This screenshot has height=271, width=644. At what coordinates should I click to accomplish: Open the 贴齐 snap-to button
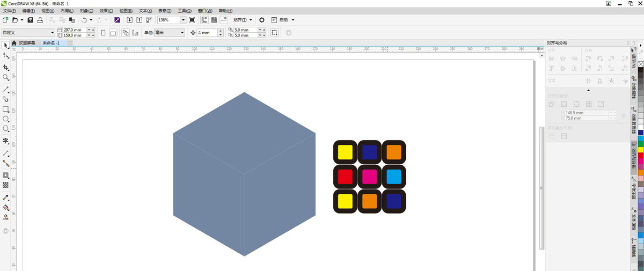243,20
